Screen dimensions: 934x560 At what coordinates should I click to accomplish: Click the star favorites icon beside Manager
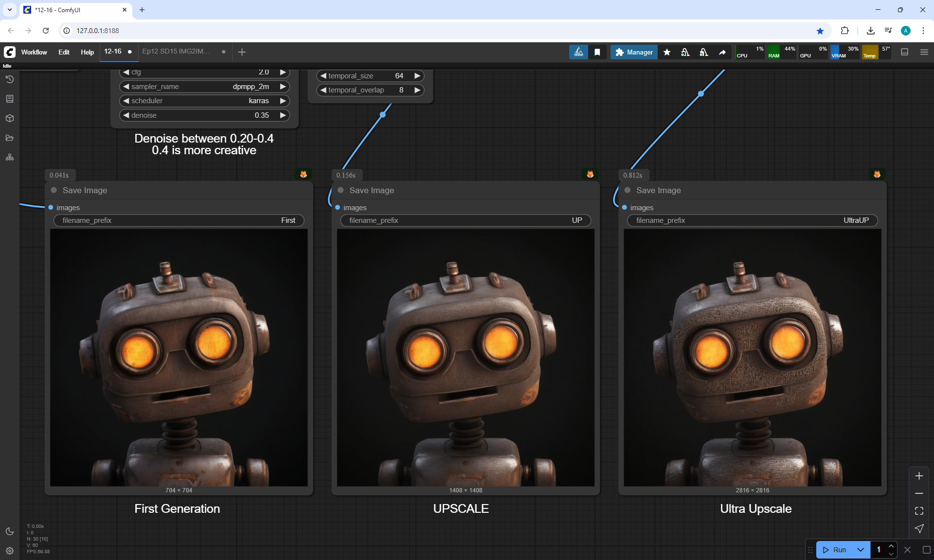point(667,52)
